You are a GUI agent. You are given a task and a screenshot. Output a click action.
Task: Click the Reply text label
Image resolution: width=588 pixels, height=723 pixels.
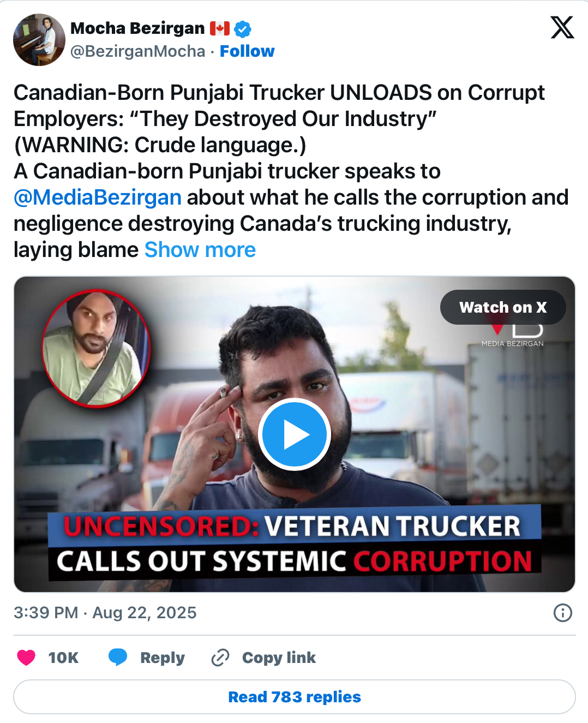tap(163, 658)
